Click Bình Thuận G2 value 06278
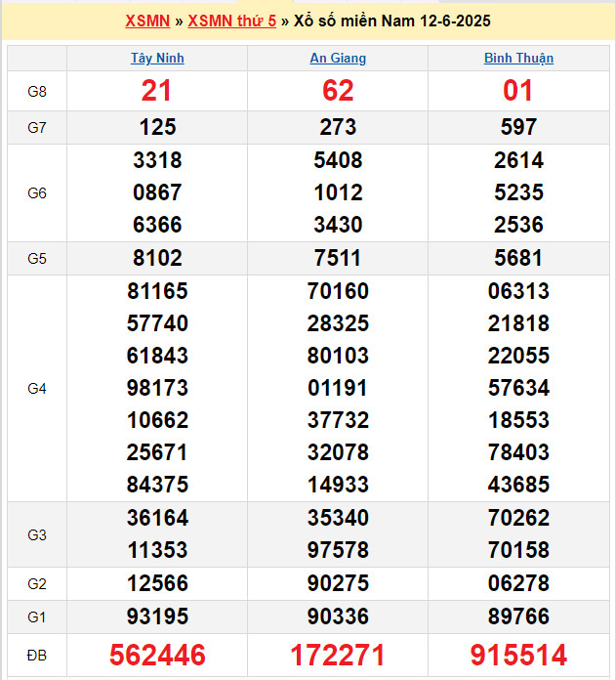This screenshot has height=680, width=616. coord(518,583)
